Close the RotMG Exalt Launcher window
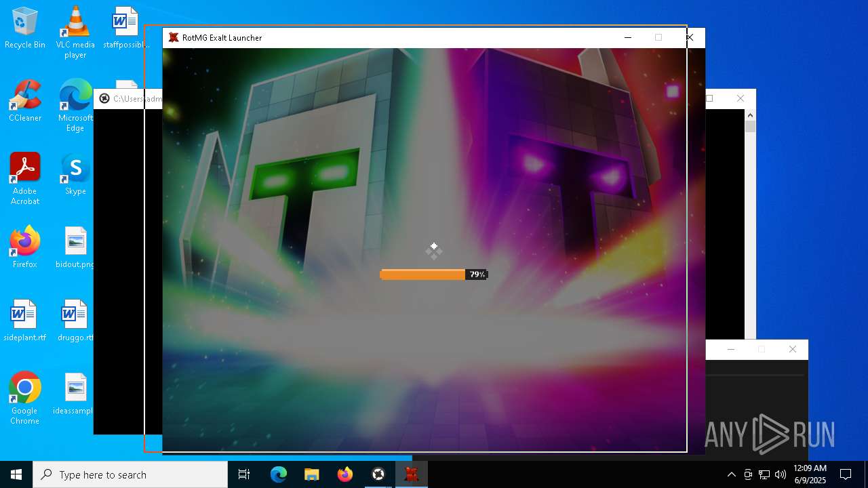 690,38
